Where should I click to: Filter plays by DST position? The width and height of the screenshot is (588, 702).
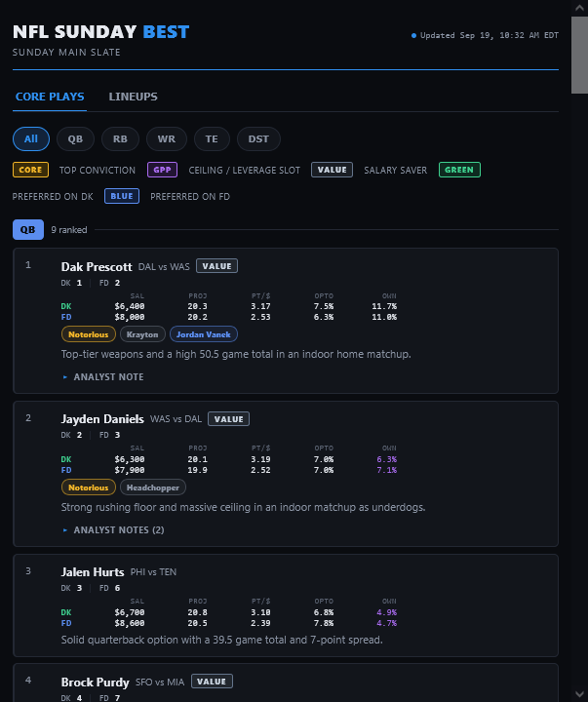tap(258, 138)
